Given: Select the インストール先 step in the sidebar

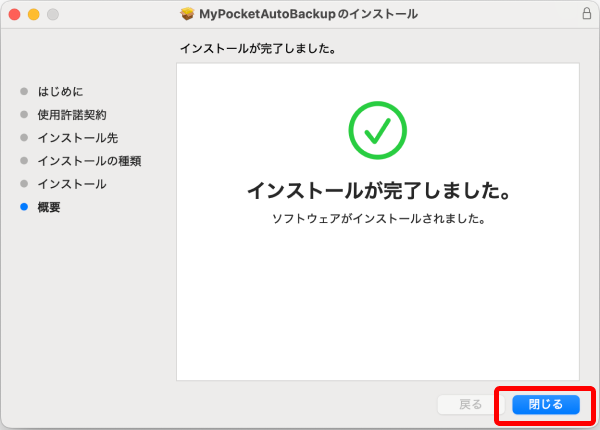Looking at the screenshot, I should [77, 137].
